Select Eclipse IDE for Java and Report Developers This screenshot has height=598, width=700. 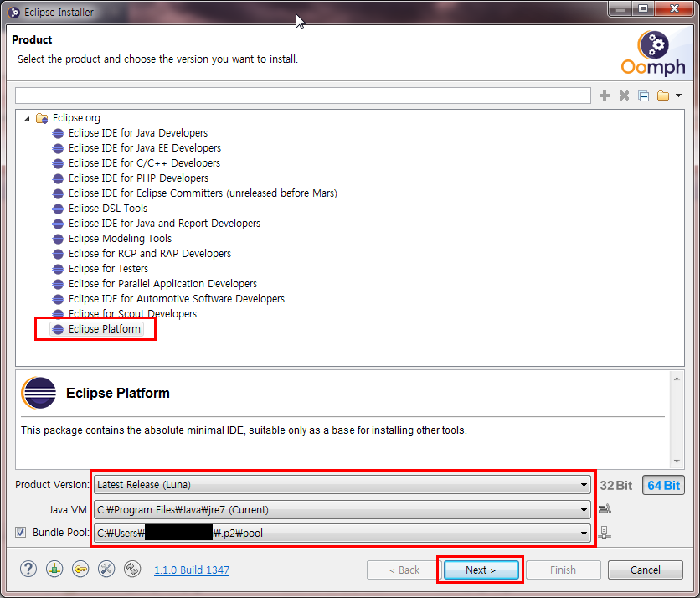[164, 224]
